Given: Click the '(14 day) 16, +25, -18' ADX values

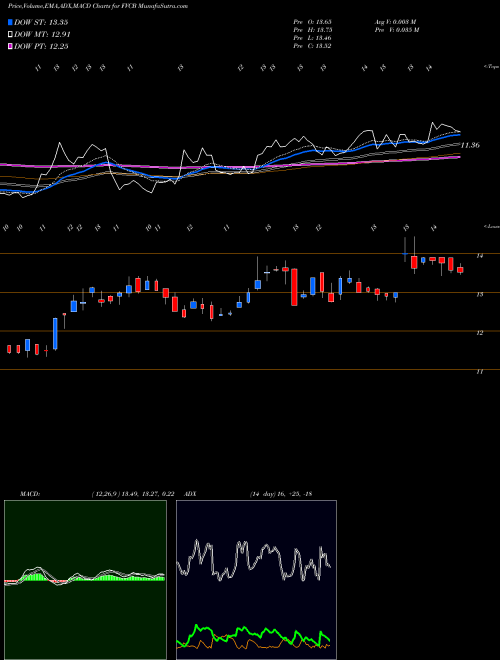Looking at the screenshot, I should (281, 494).
